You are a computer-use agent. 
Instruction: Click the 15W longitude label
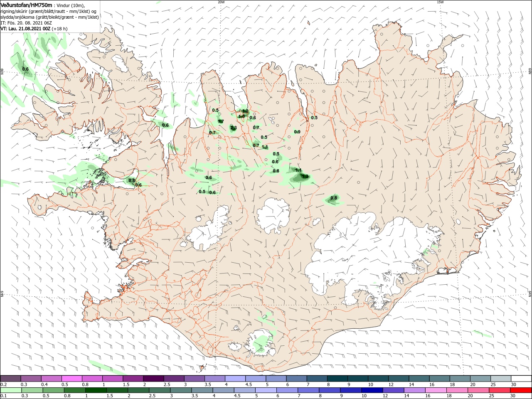440,2
